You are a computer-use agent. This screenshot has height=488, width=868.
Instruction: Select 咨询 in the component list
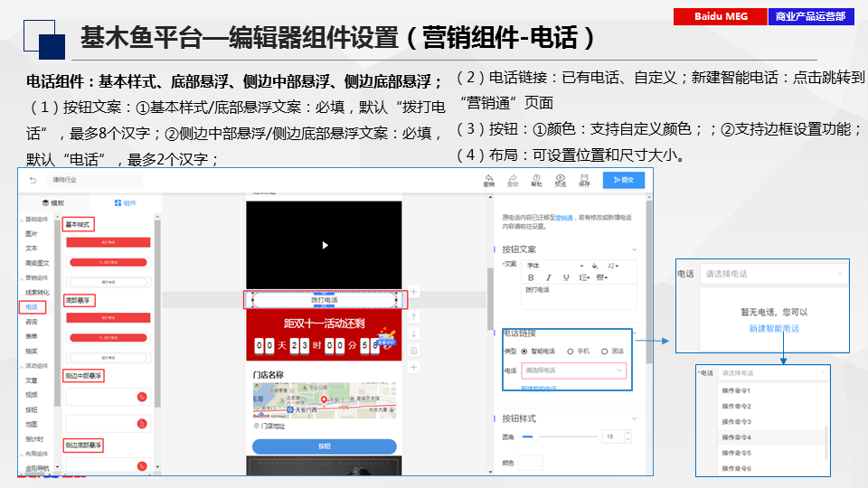tap(32, 322)
